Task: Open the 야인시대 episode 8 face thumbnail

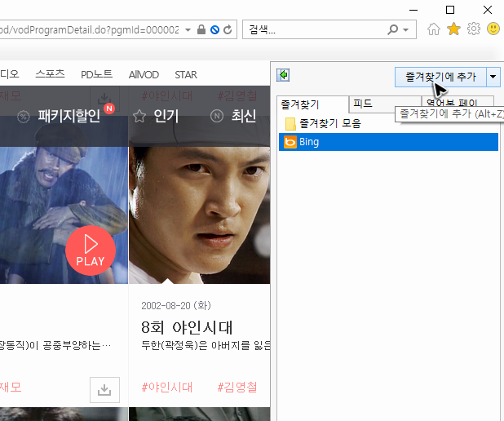Action: coord(200,215)
